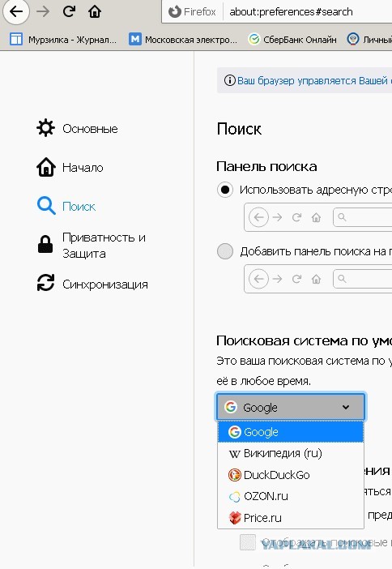Click the Поисковая система по умолчанию heading
The width and height of the screenshot is (392, 569).
[304, 340]
